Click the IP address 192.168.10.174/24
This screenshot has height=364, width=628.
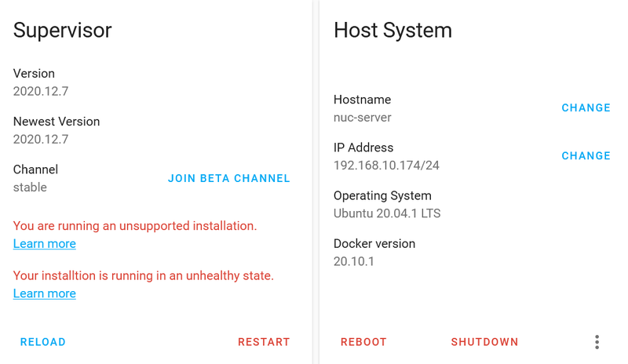pos(386,166)
